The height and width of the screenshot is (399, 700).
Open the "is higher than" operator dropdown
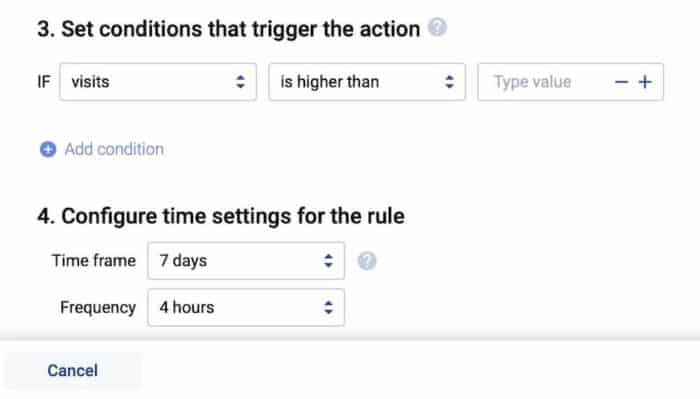point(367,82)
